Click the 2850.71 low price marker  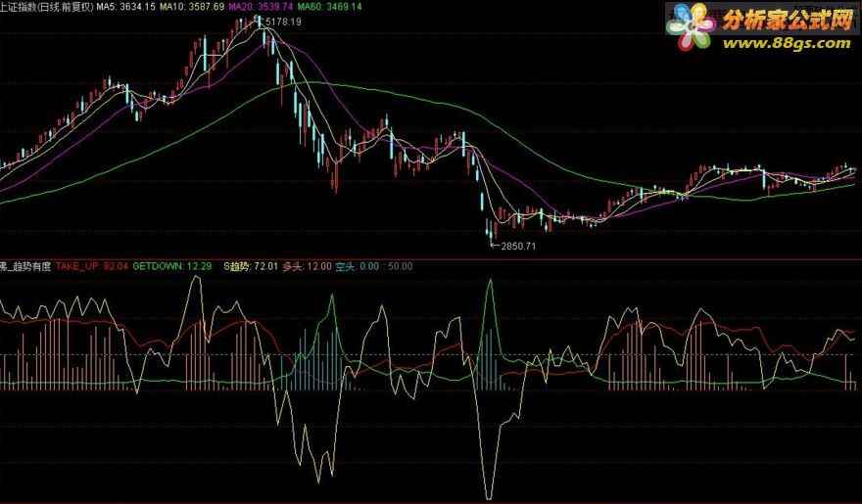click(517, 246)
